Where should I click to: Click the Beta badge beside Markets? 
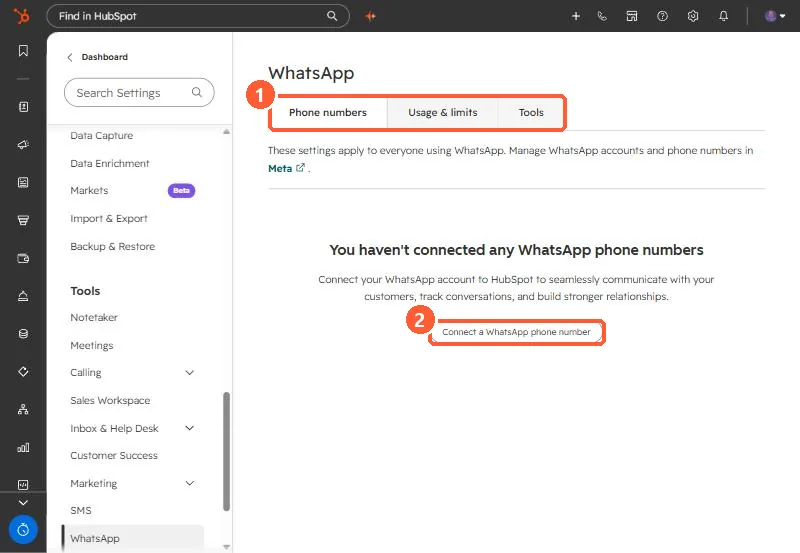click(x=181, y=190)
